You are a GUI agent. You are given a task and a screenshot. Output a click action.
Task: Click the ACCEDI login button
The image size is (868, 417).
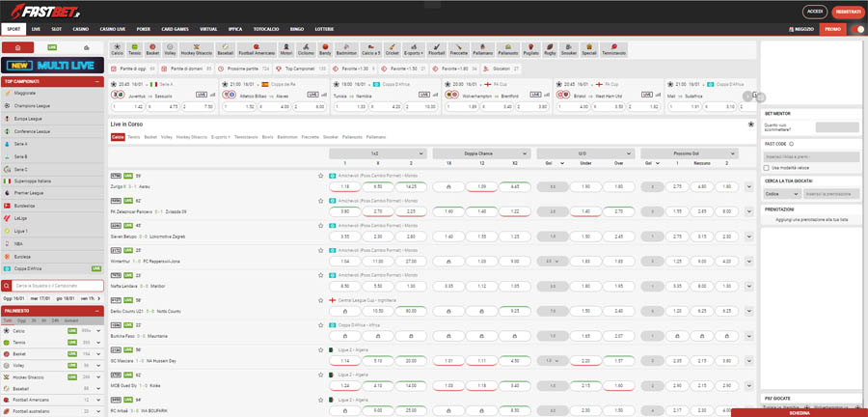(814, 12)
